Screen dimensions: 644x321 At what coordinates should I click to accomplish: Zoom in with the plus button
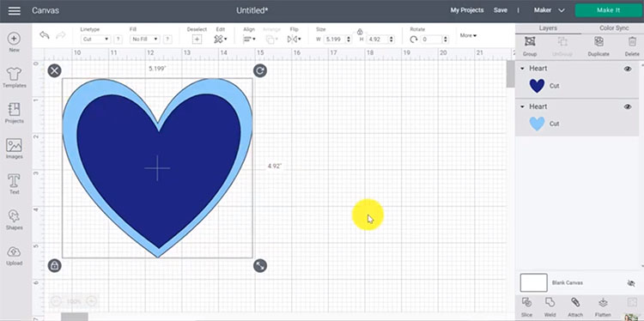point(91,302)
